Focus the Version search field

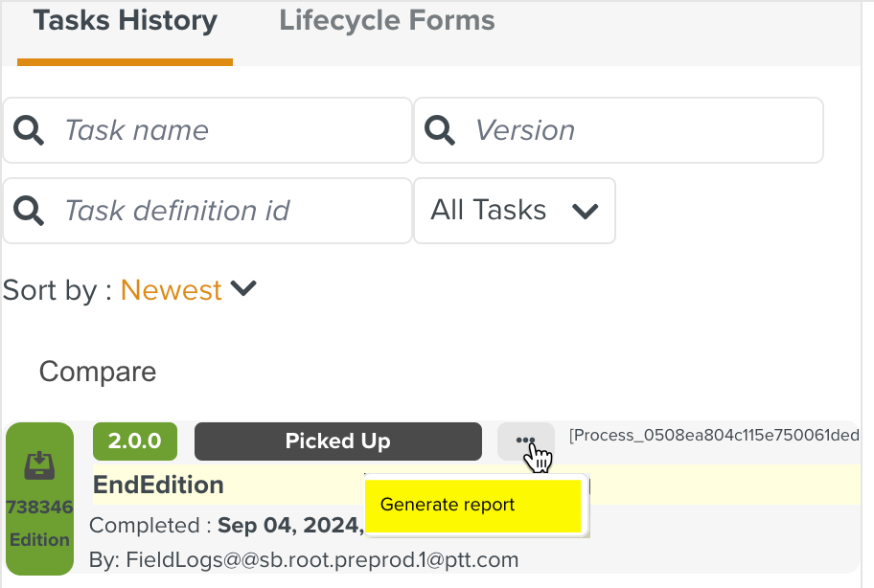(x=642, y=130)
